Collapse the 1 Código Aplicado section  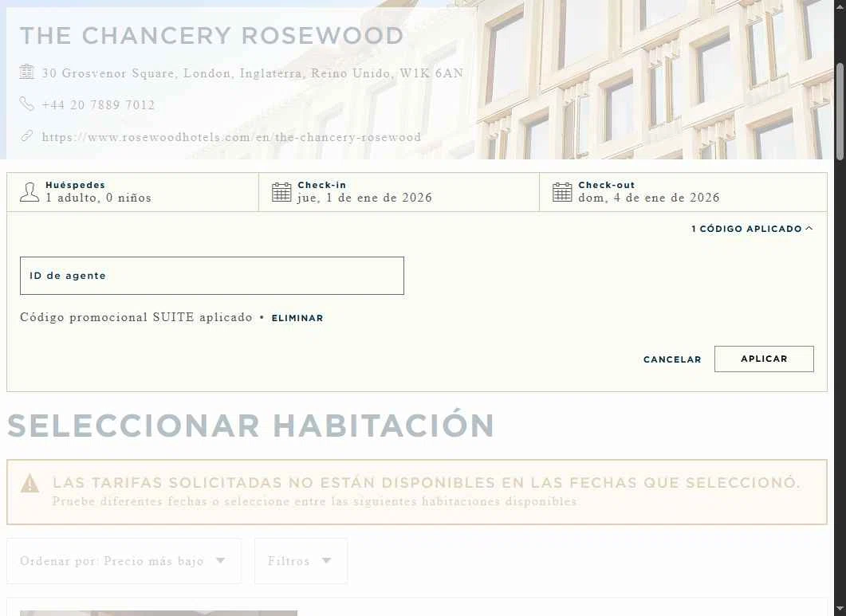(x=752, y=229)
